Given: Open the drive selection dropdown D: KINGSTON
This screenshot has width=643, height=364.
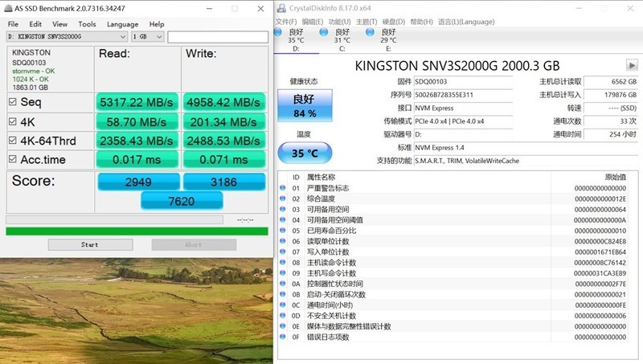Looking at the screenshot, I should (67, 36).
